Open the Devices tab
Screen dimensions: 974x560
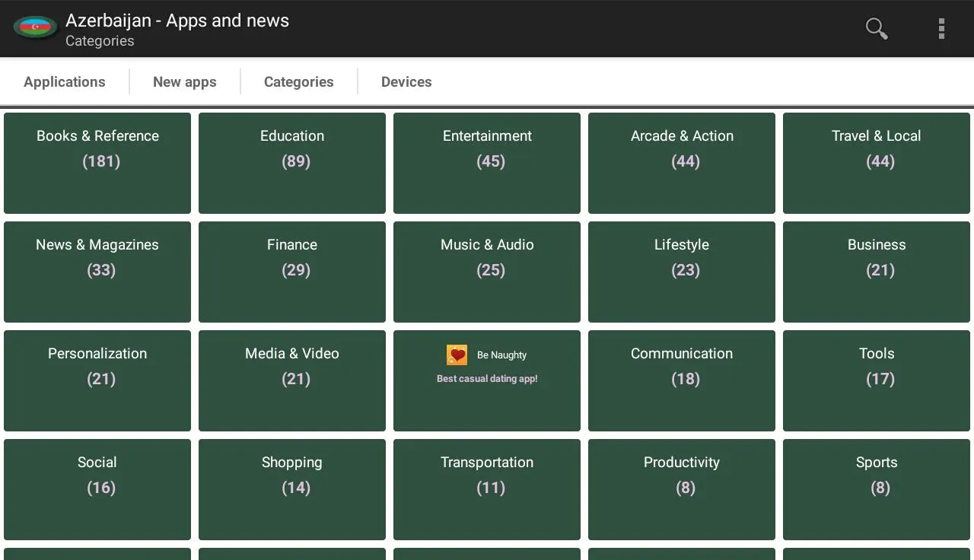point(406,82)
